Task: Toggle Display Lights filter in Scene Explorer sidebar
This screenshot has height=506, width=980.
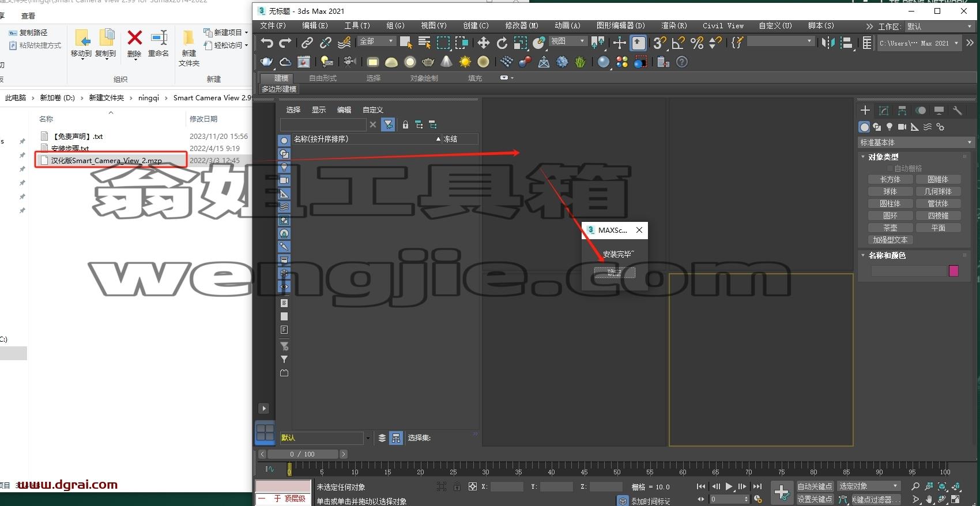Action: 284,167
